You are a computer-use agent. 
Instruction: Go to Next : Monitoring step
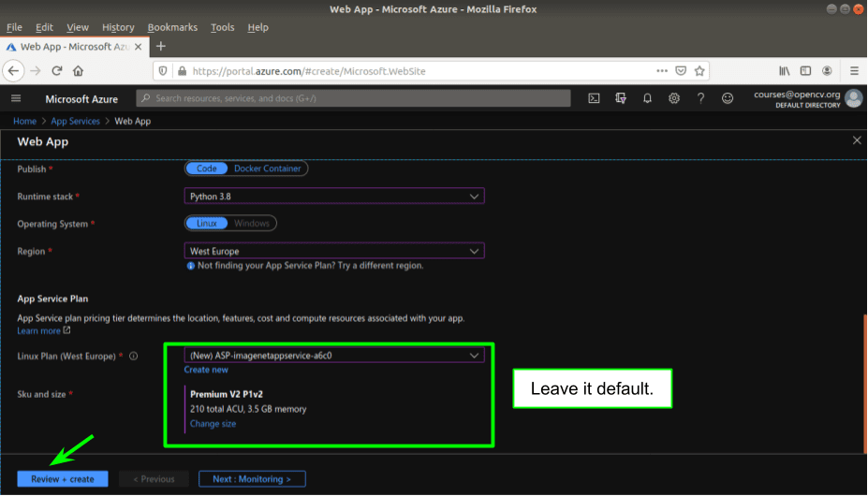point(252,479)
